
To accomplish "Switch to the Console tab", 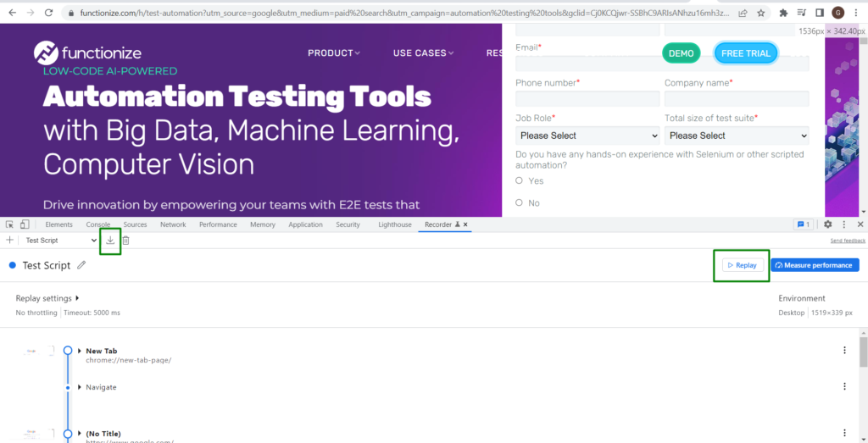I will pos(98,224).
